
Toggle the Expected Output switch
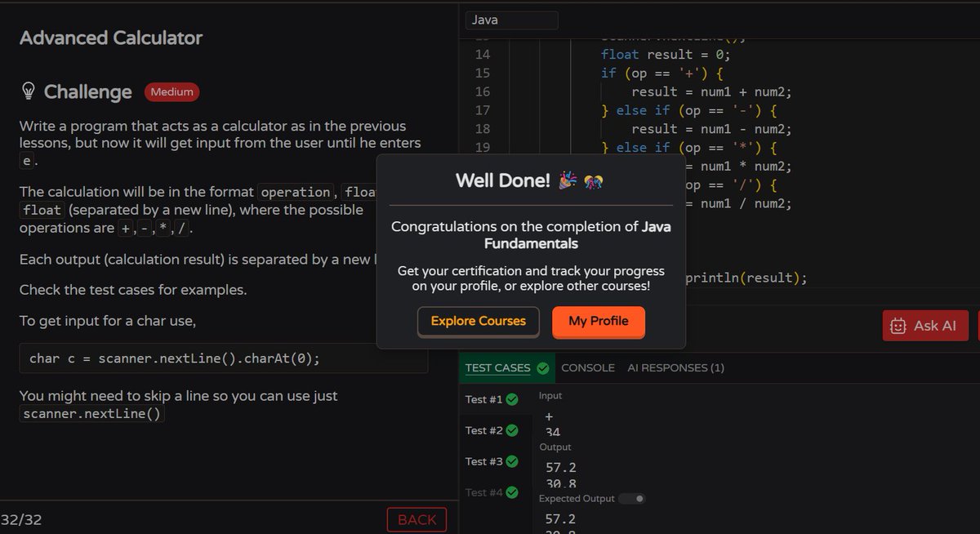pos(631,498)
